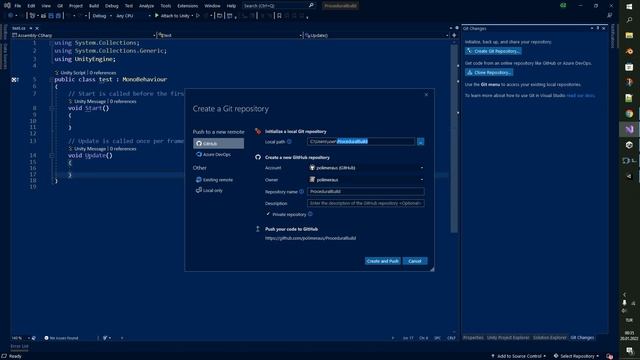640x360 pixels.
Task: Open the Analyze menu
Action: click(146, 6)
